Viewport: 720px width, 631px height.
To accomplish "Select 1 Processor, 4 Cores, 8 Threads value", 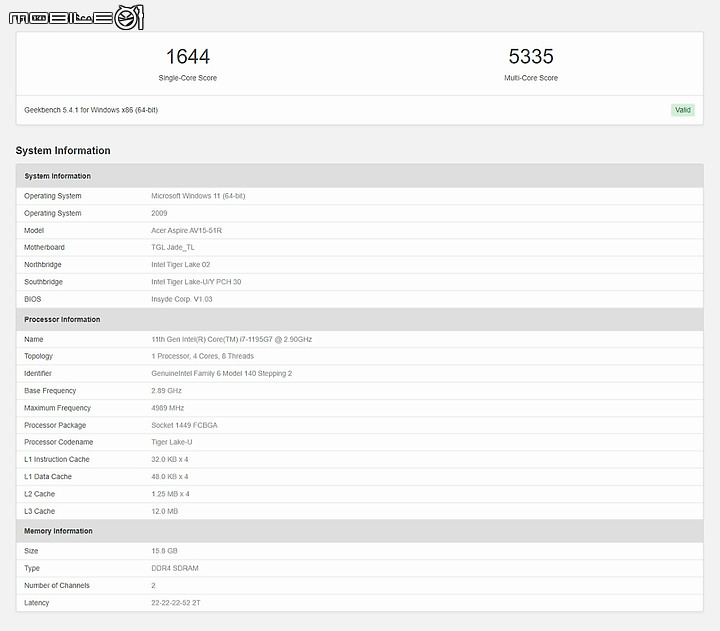I will pos(202,356).
